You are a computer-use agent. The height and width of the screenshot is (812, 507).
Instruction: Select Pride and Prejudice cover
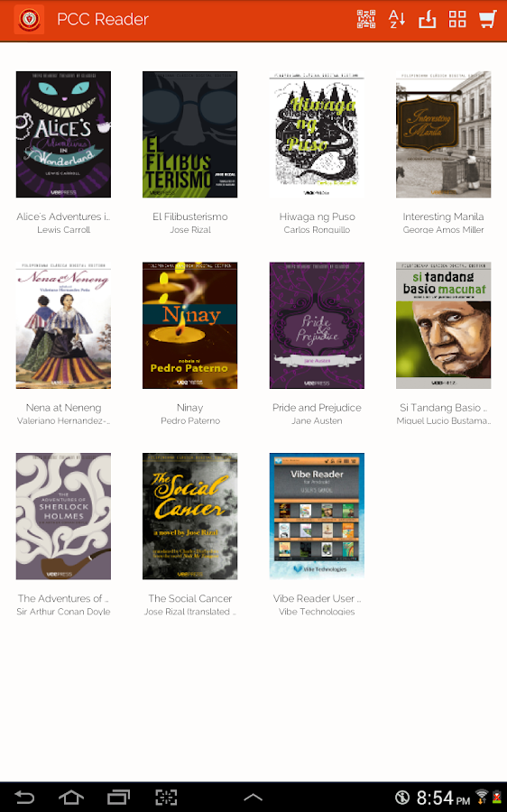317,325
